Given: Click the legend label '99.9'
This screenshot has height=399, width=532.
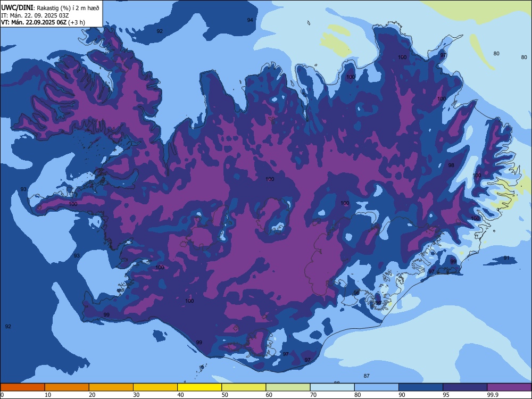Looking at the screenshot, I should click(x=492, y=395).
